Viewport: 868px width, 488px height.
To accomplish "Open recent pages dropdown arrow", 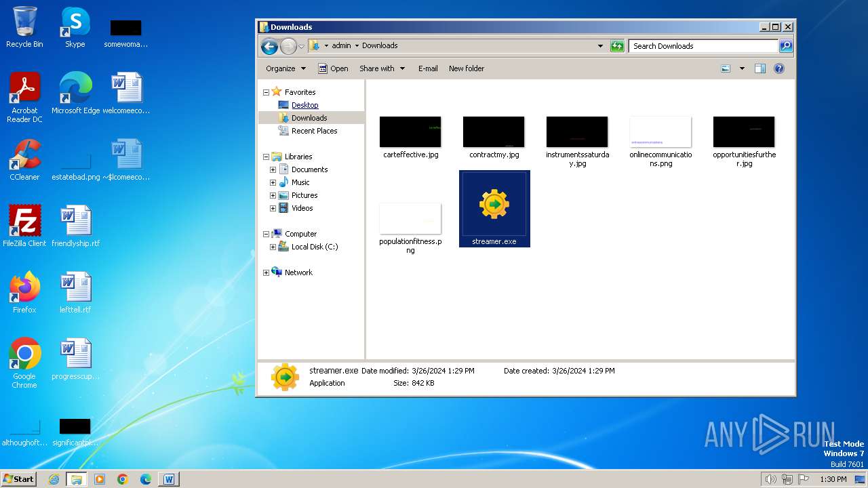I will [x=301, y=46].
